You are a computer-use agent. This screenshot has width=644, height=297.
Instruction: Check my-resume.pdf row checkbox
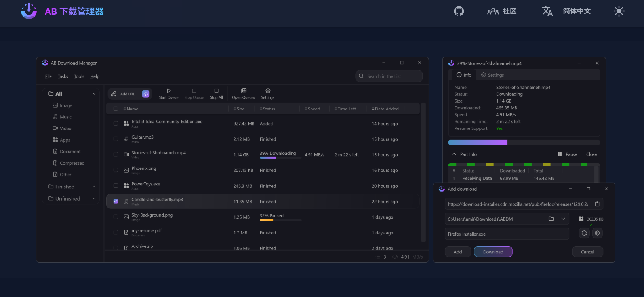116,232
